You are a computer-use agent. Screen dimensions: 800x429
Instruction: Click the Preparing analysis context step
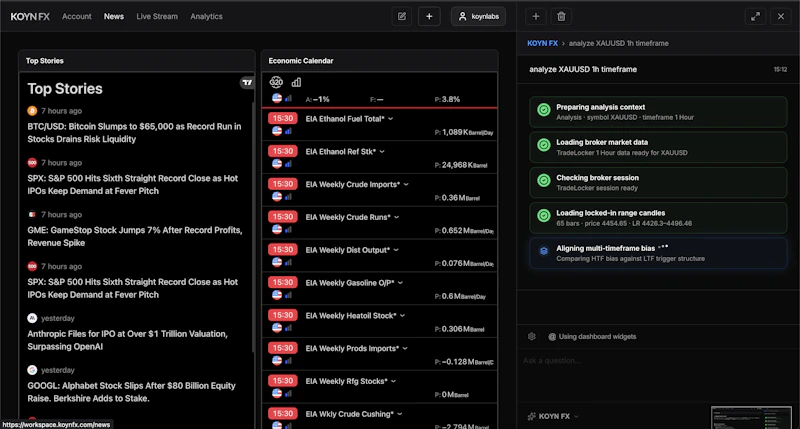click(x=658, y=112)
